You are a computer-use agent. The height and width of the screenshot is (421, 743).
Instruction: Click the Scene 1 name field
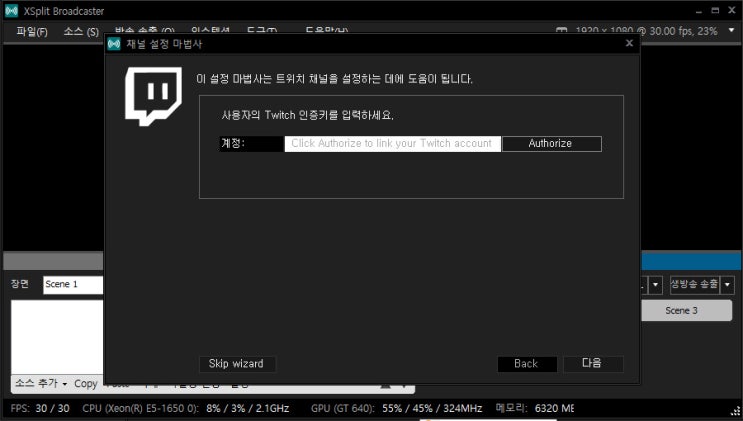tap(73, 284)
